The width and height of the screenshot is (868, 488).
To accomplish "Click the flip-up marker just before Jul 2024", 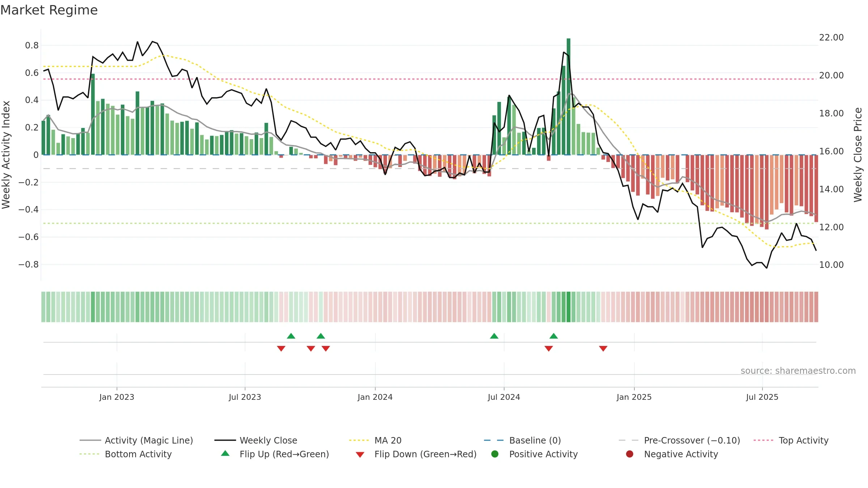I will pos(494,336).
